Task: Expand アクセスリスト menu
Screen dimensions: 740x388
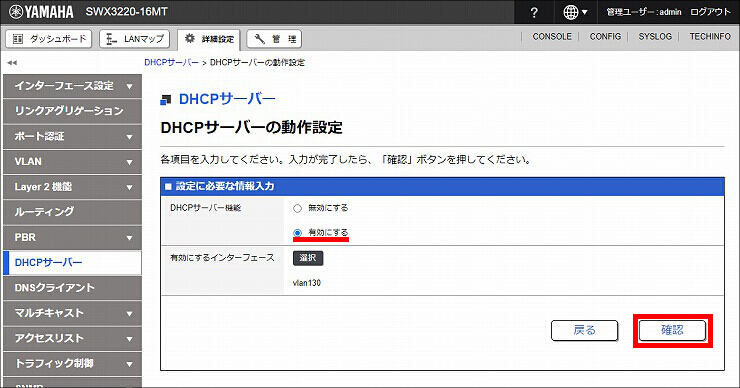Action: [72, 338]
